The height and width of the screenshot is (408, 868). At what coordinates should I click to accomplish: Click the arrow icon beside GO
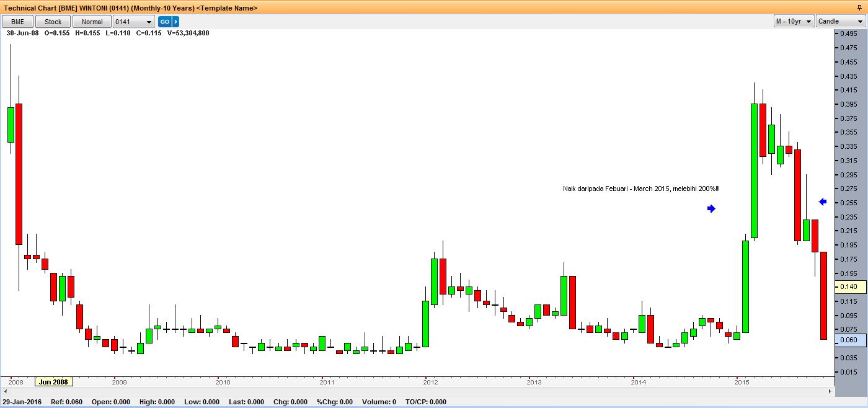click(x=175, y=22)
